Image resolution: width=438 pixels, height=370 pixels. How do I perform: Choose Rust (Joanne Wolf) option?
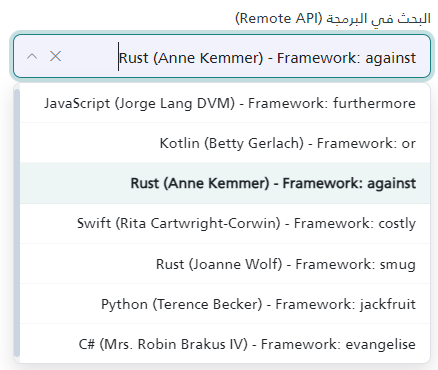click(x=225, y=264)
